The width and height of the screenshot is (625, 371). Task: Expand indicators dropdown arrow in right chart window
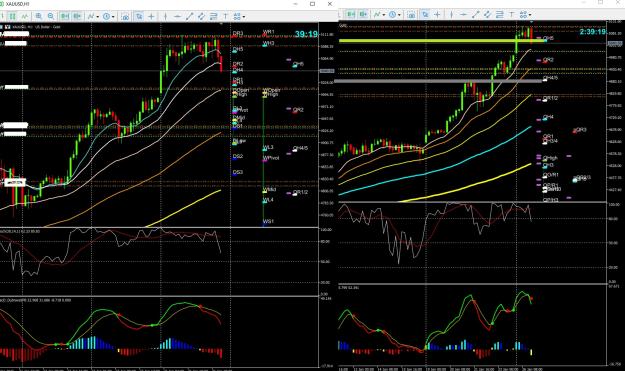pos(384,15)
